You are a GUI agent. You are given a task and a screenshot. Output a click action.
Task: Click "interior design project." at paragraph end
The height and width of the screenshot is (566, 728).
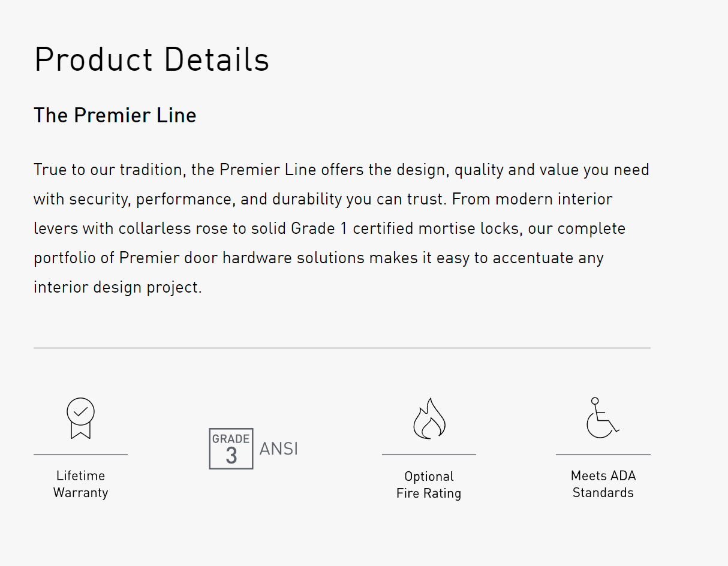point(118,287)
